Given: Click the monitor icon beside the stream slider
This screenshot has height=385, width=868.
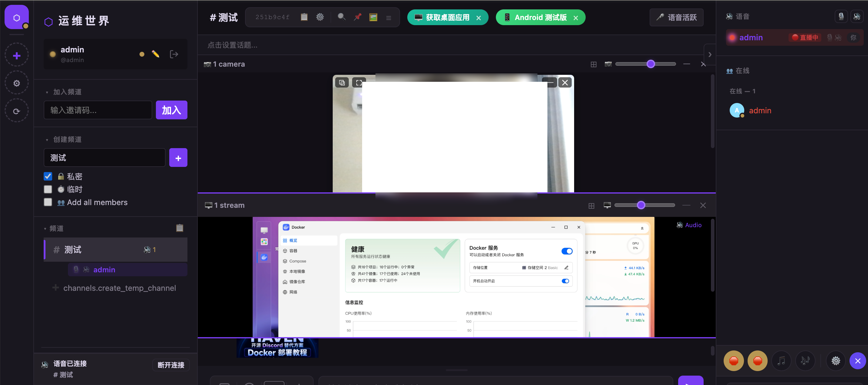Looking at the screenshot, I should 607,205.
